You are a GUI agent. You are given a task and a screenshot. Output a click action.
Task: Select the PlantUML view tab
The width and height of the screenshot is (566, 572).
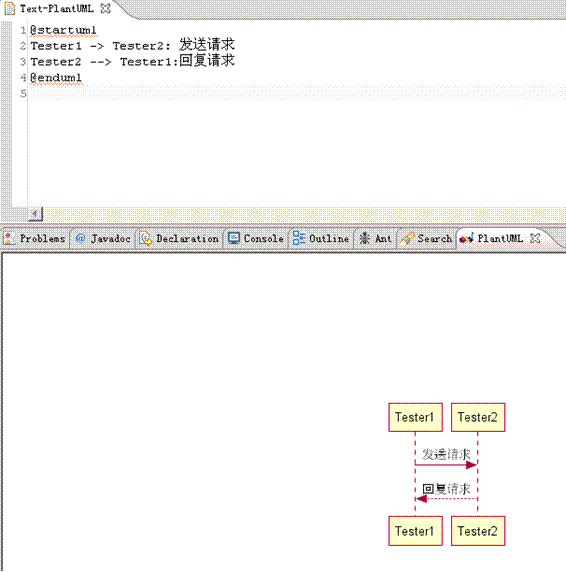(x=500, y=239)
